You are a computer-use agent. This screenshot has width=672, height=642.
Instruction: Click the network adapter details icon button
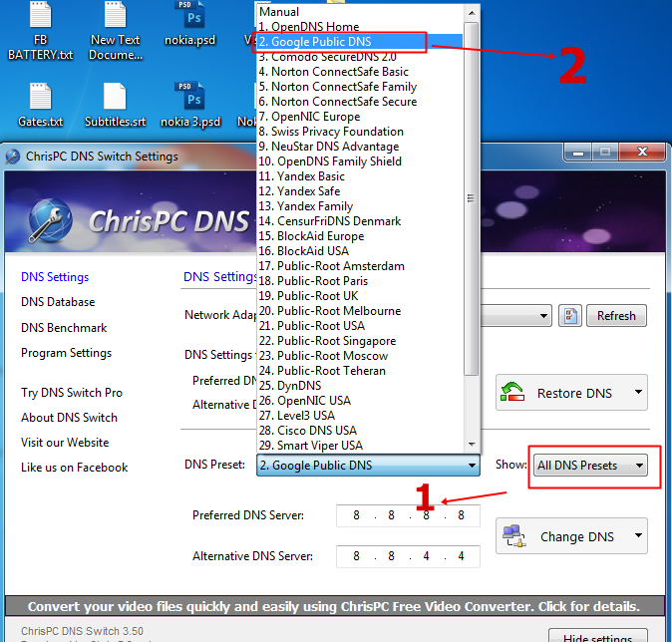[570, 316]
